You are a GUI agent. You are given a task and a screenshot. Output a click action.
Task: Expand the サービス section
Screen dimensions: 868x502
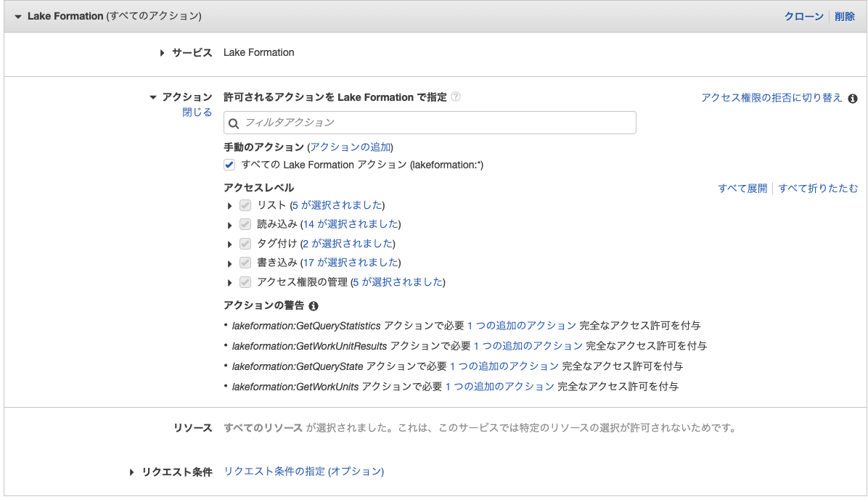(162, 53)
